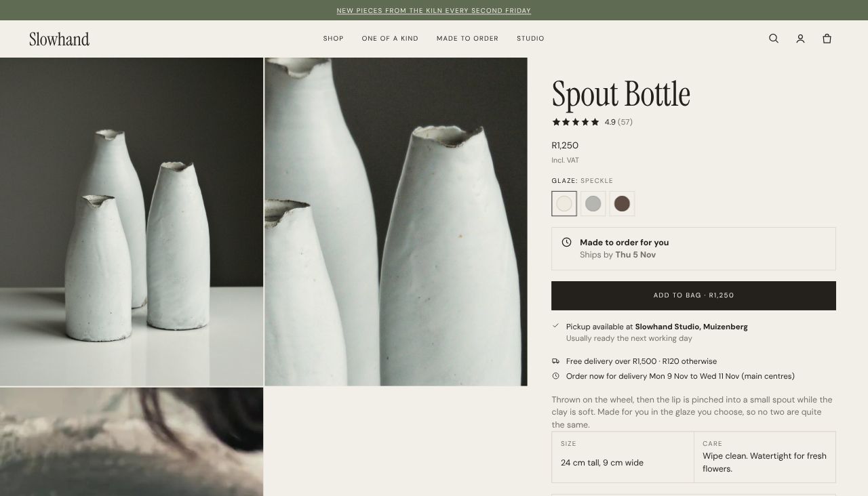The width and height of the screenshot is (868, 496).
Task: Click the clock icon beside Order now for delivery
Action: click(556, 376)
